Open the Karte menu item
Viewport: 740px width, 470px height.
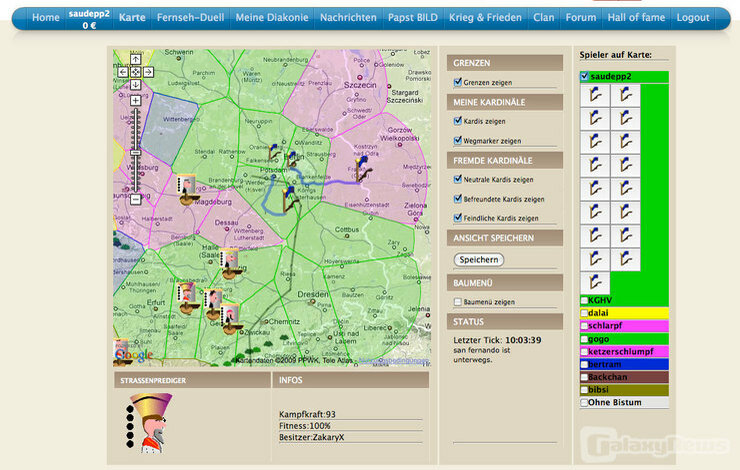tap(132, 18)
